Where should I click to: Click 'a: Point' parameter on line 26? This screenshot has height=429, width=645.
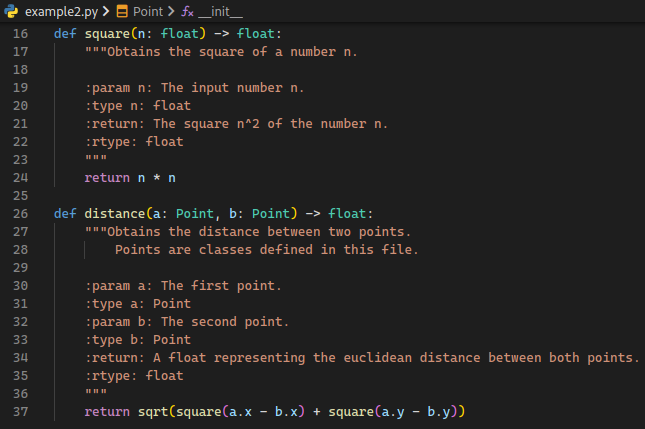click(183, 214)
